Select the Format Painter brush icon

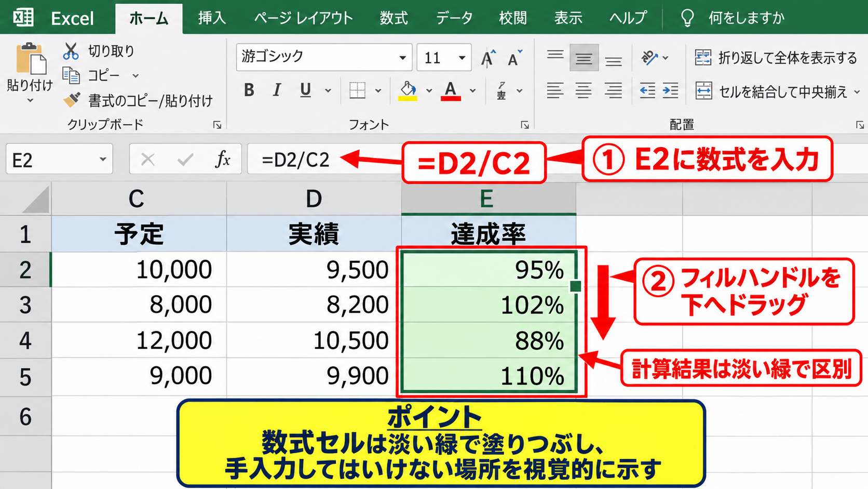72,99
